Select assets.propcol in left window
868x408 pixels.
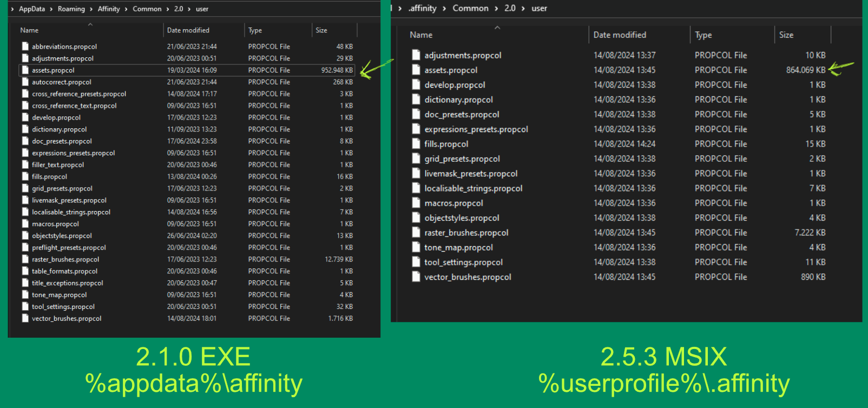coord(187,70)
